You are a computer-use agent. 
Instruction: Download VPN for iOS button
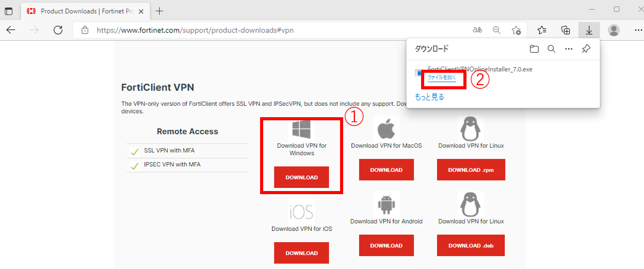pyautogui.click(x=301, y=253)
